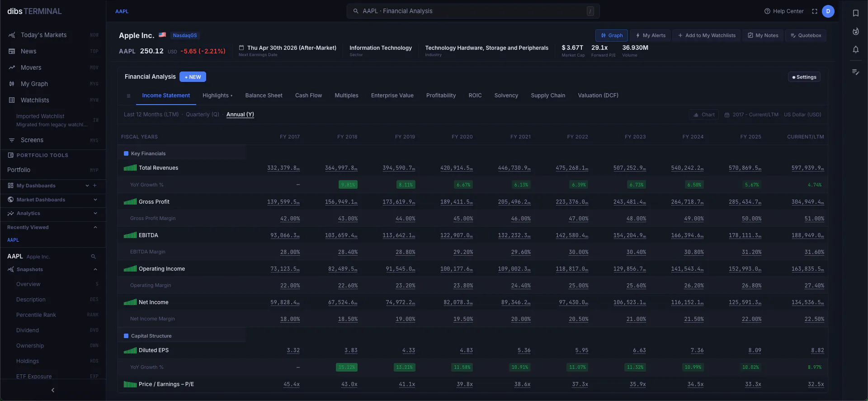Image resolution: width=868 pixels, height=401 pixels.
Task: Click the Screens filter icon
Action: coord(12,140)
